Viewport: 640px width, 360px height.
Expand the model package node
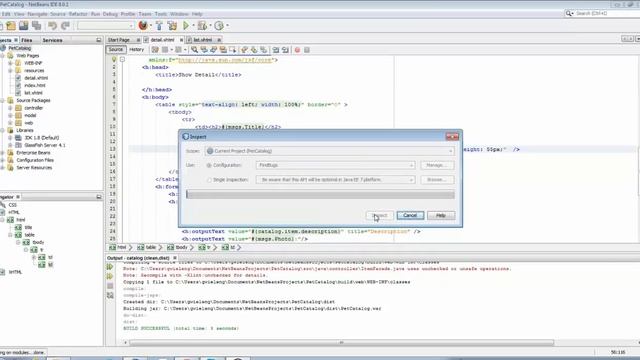tap(10, 116)
